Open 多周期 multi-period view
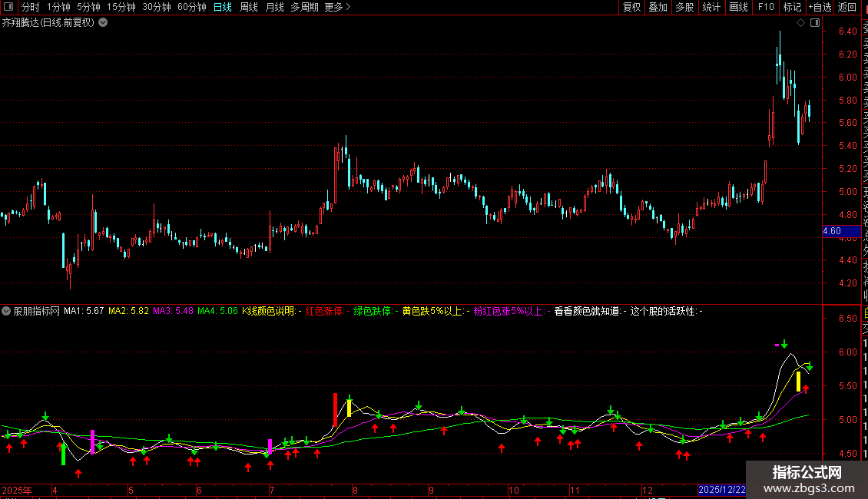The width and height of the screenshot is (868, 499). pos(304,7)
